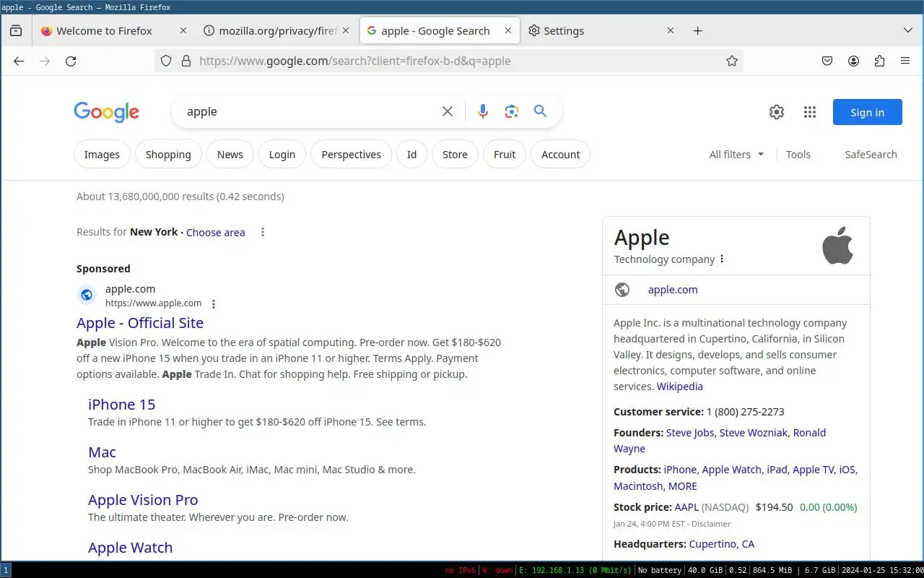Open the Firefox View tab list icon
924x578 pixels.
coord(16,31)
